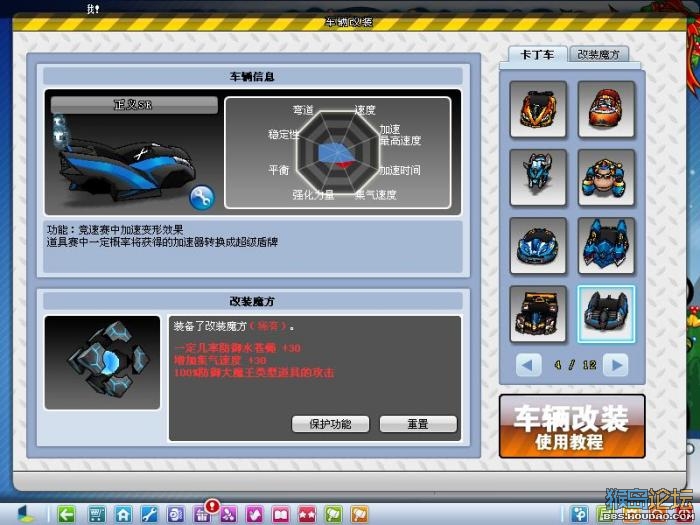This screenshot has width=700, height=525.
Task: Select the blue rounded kart thumbnail
Action: (538, 246)
